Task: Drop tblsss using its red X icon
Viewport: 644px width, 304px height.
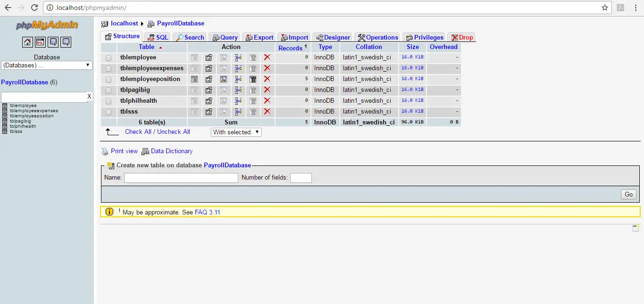Action: 267,112
